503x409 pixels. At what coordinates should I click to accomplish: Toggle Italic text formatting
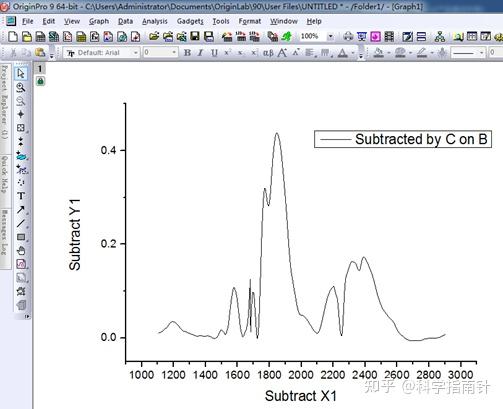click(200, 53)
